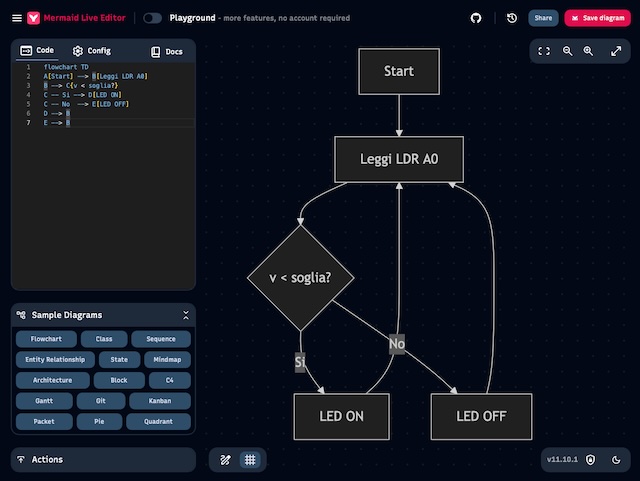Toggle the Playground switch
Viewport: 640px width, 481px height.
click(x=152, y=18)
